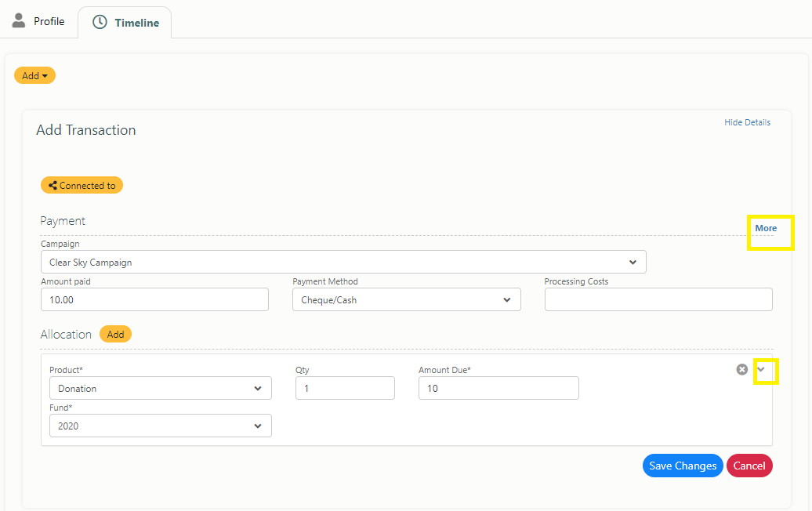Click into the Qty field
This screenshot has width=812, height=511.
(345, 388)
